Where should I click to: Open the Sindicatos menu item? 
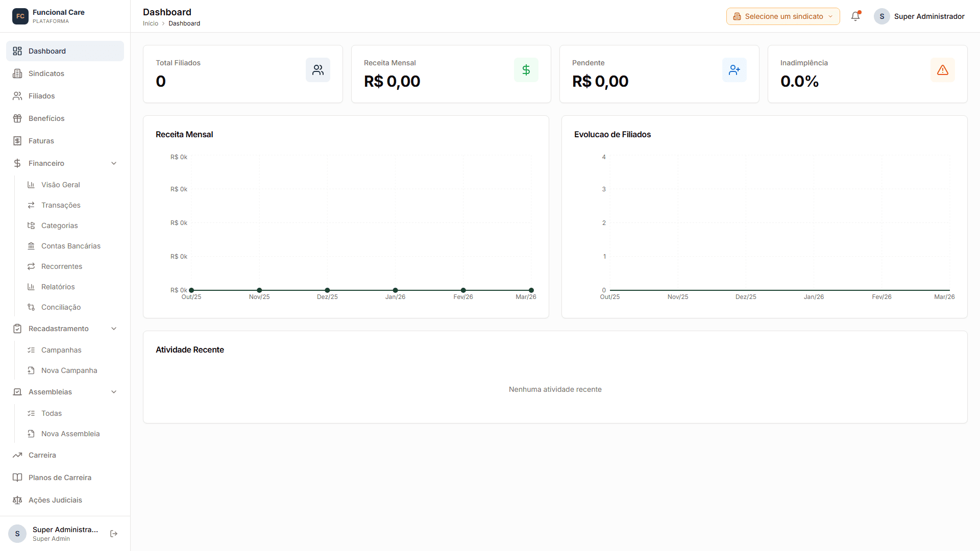[46, 73]
